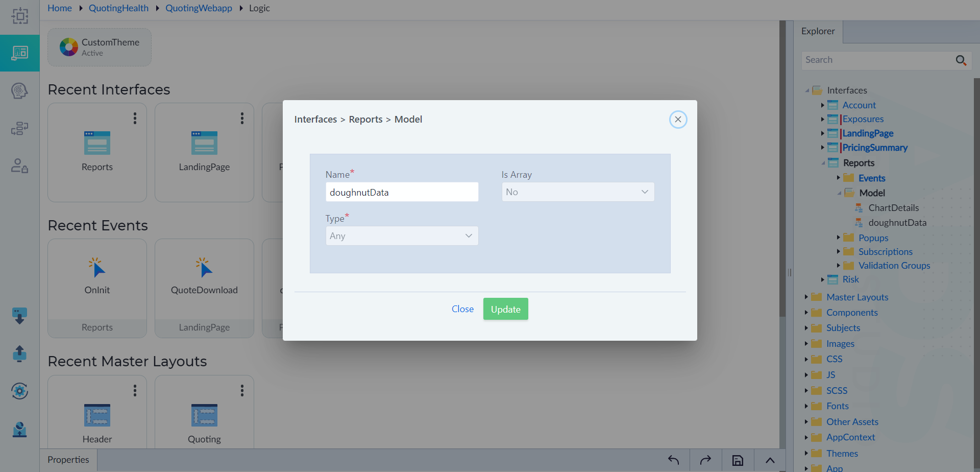Viewport: 980px width, 472px height.
Task: Expand the Events folder in Reports
Action: (838, 178)
